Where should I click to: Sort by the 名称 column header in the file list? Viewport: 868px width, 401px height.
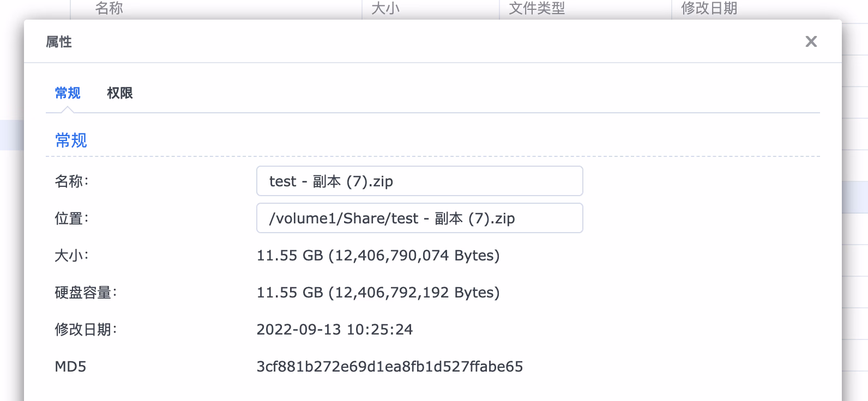(x=109, y=8)
